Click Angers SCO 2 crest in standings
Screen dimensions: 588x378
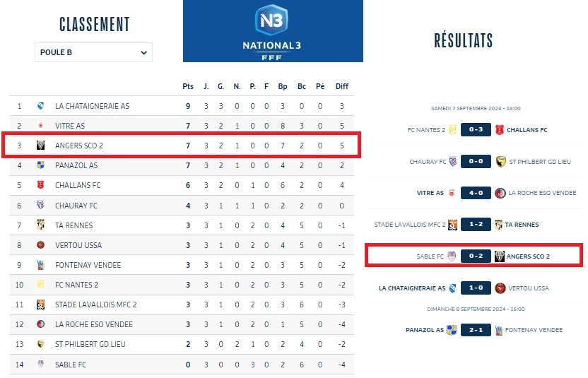point(41,146)
